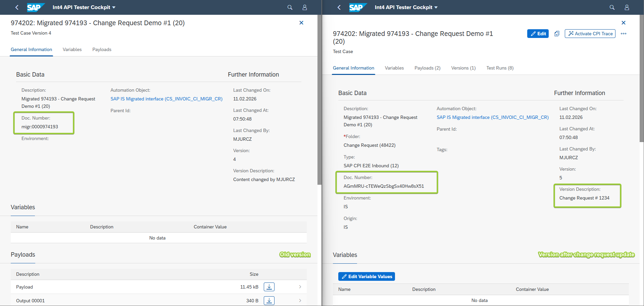Go back using right pane back arrow

(339, 7)
